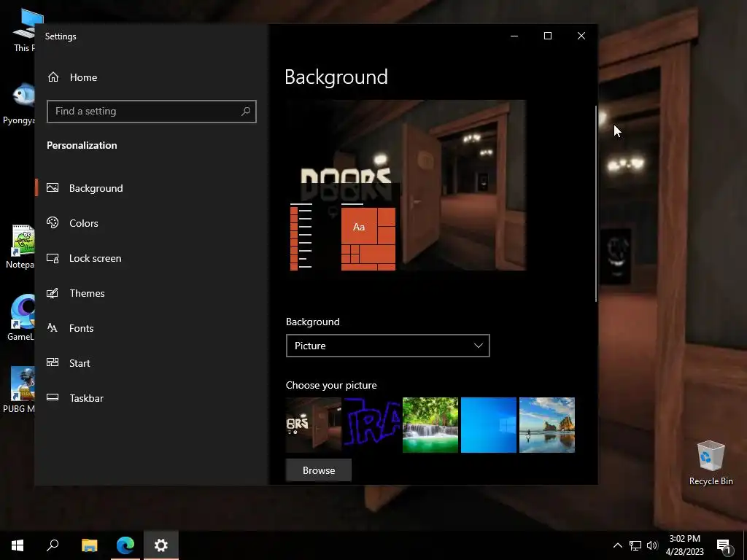Click the Start tiles icon

(53, 362)
